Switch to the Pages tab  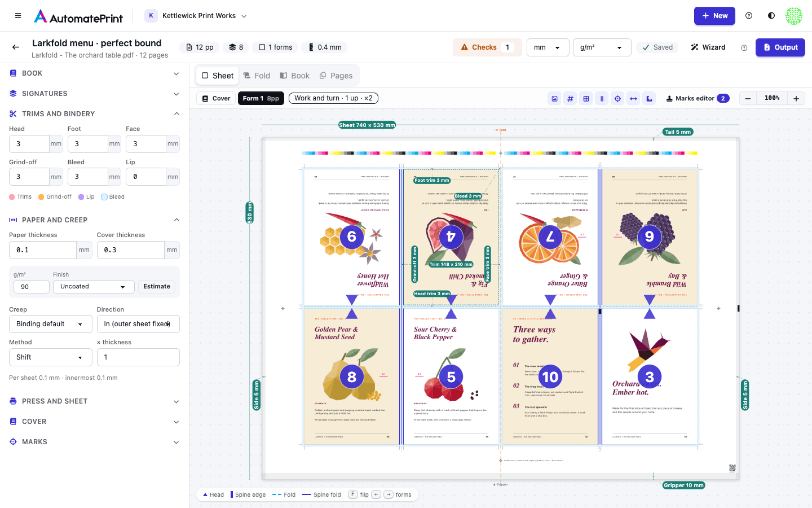(x=336, y=76)
